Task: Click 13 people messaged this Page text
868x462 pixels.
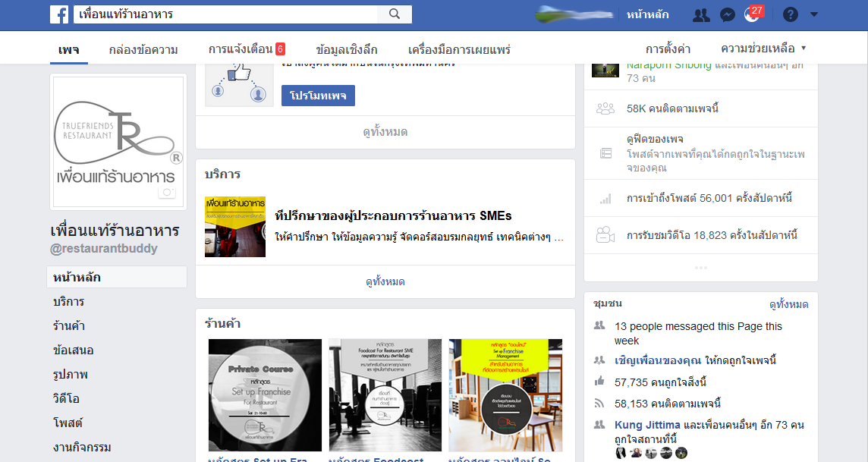Action: point(698,334)
